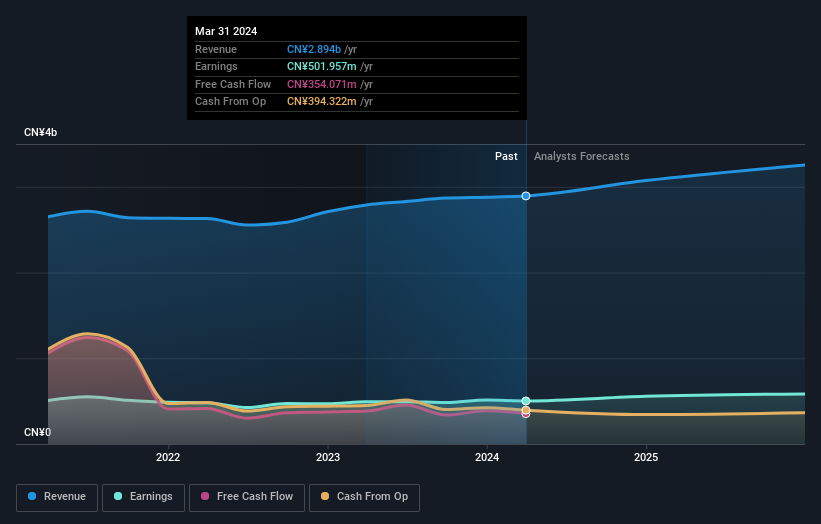Click the Earnings row label in tooltip

(x=216, y=66)
